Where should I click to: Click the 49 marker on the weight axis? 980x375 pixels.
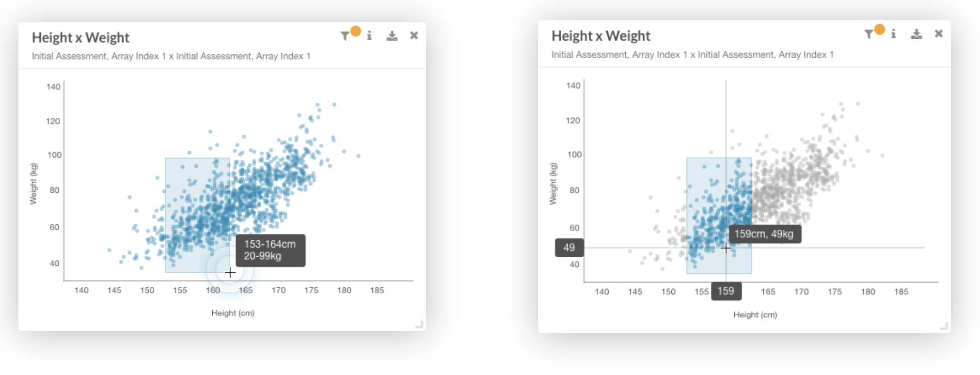[569, 248]
